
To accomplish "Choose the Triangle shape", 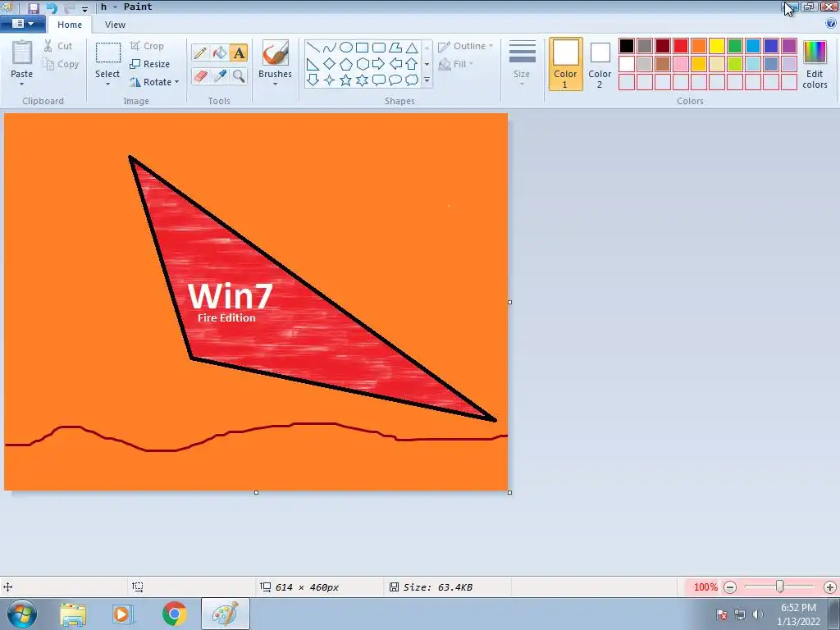I will pyautogui.click(x=412, y=48).
